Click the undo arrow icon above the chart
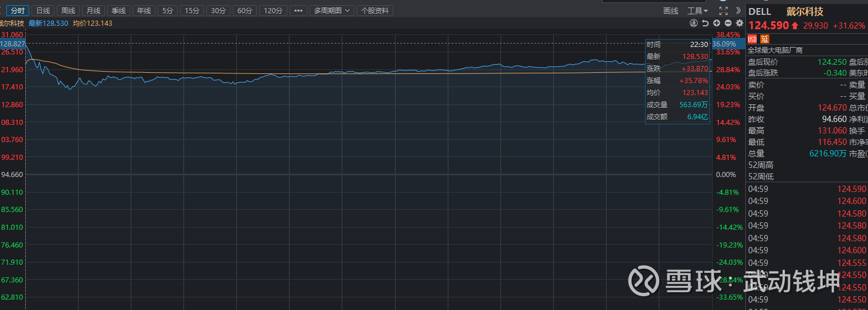Viewport: 868px width, 310px height. click(705, 23)
